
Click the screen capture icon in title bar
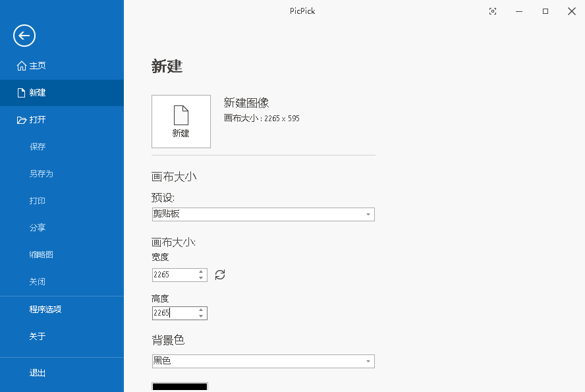point(492,11)
